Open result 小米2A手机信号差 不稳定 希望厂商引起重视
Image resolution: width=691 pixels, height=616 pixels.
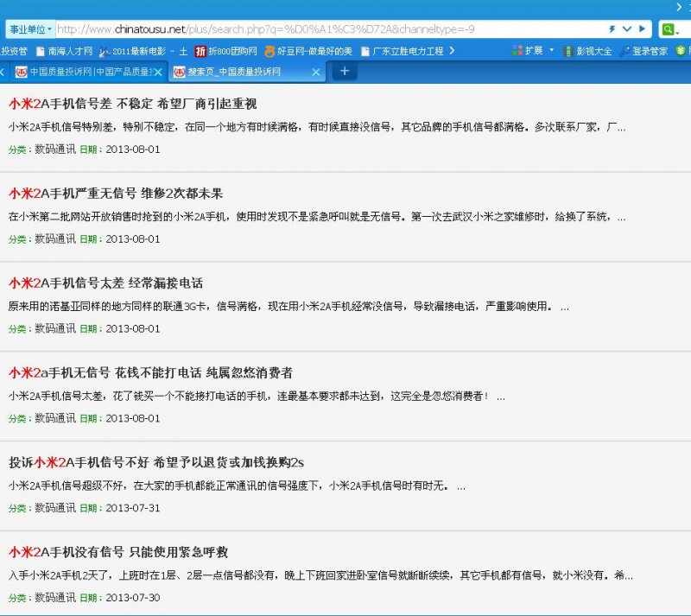(133, 104)
